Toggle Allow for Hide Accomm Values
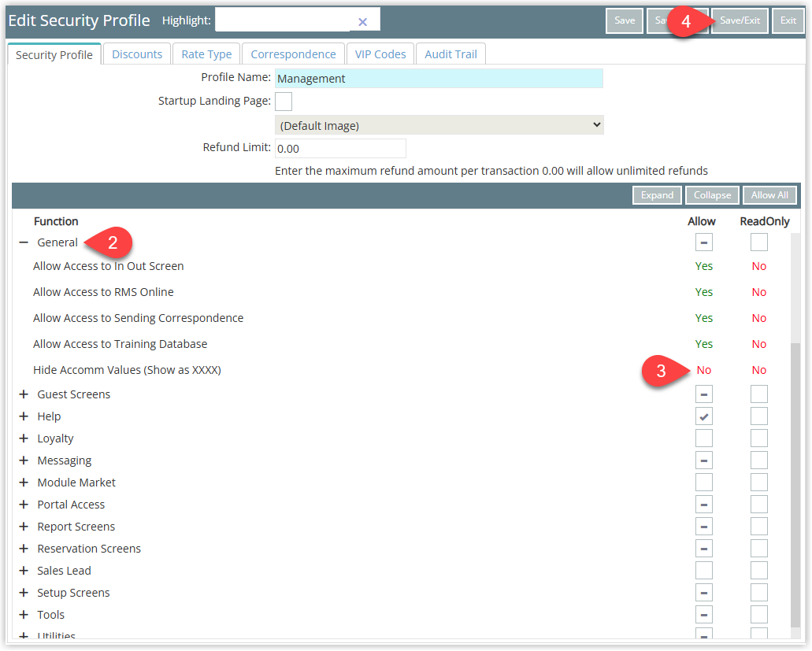The width and height of the screenshot is (812, 651). point(704,370)
